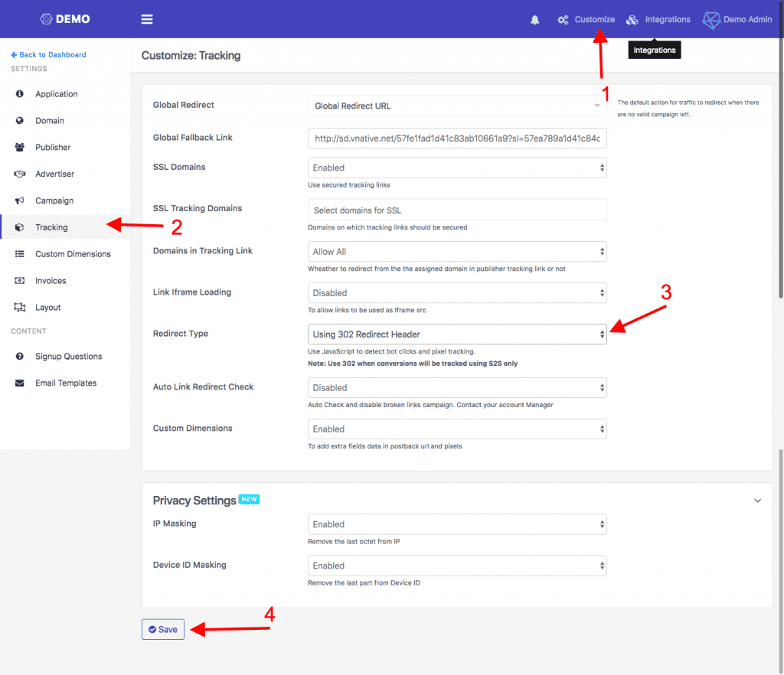The image size is (784, 675).
Task: Open the SSL Domains dropdown
Action: (x=457, y=168)
